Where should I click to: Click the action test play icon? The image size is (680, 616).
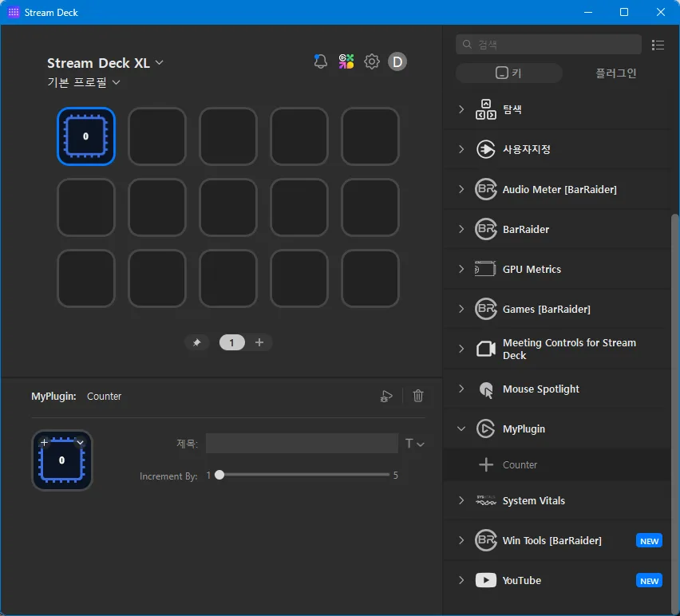[x=386, y=396]
